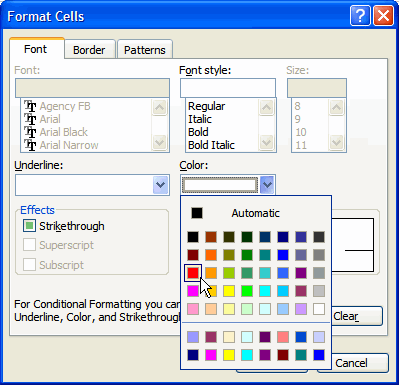Choose size 11 in Size list

(301, 145)
